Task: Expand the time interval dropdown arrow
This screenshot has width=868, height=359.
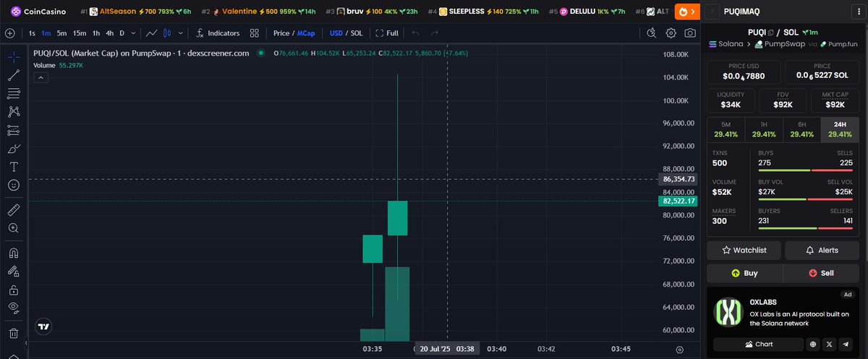Action: click(x=133, y=33)
